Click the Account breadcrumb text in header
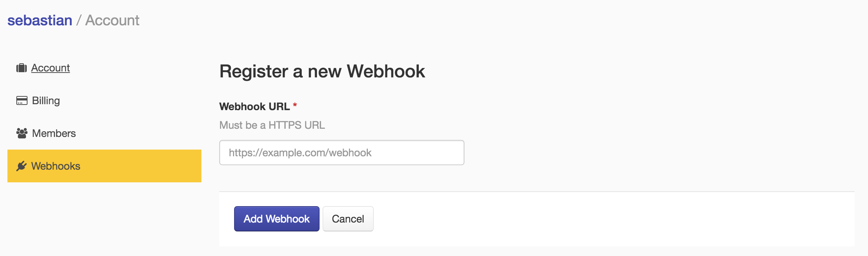The image size is (868, 256). tap(112, 20)
